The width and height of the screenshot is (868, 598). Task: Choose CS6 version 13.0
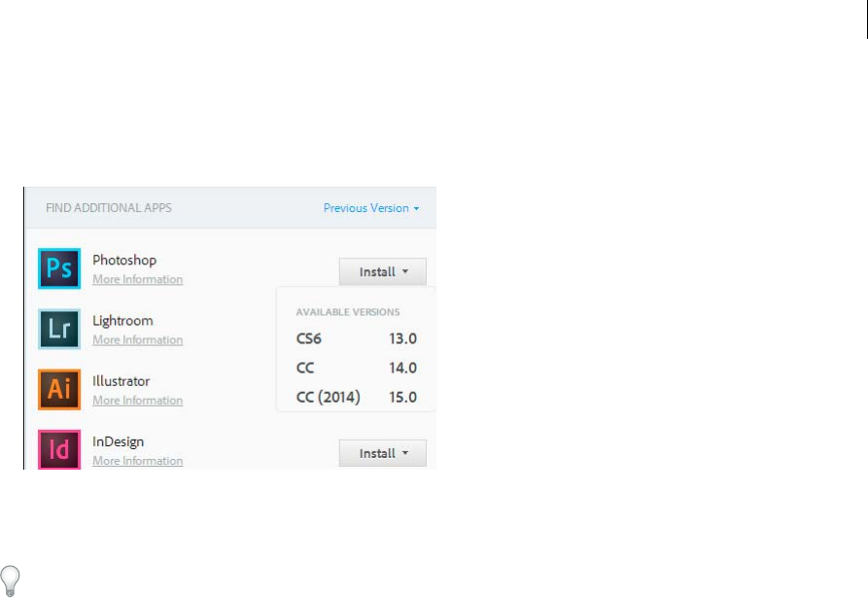point(356,338)
